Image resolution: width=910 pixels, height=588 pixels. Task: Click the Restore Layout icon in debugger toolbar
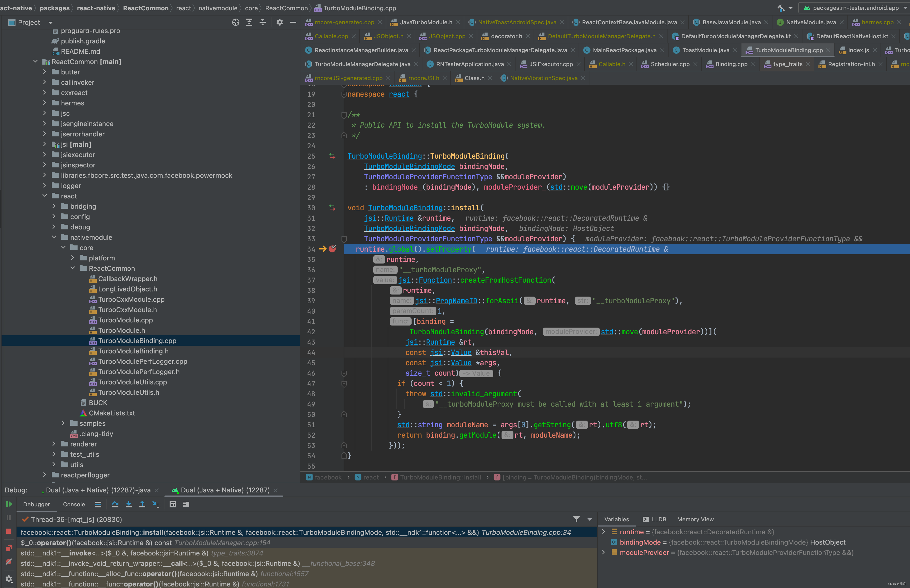186,504
